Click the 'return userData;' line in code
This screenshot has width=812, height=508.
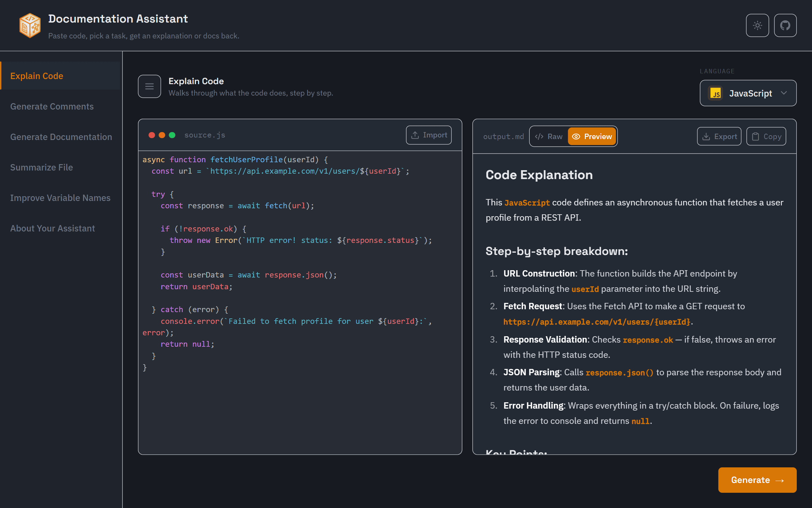coord(196,287)
